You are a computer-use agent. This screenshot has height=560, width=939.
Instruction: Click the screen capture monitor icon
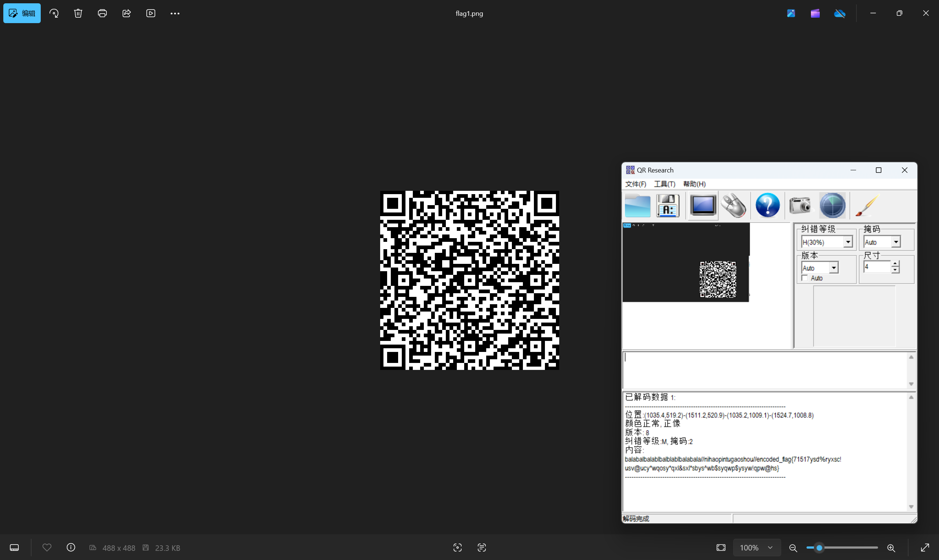[703, 206]
